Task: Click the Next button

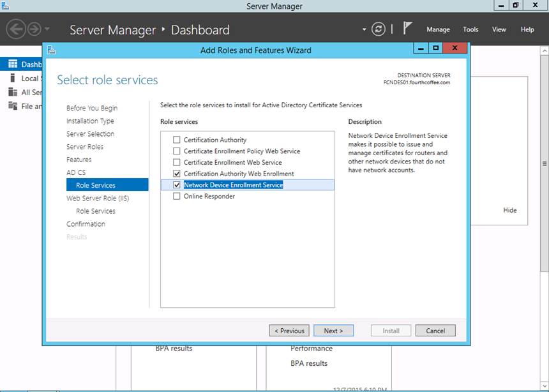Action: click(333, 331)
